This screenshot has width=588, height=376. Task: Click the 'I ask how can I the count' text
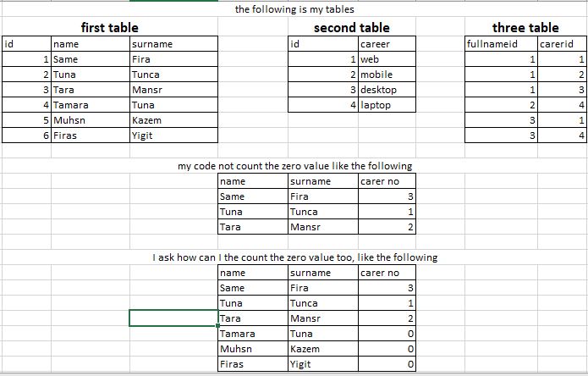(294, 257)
